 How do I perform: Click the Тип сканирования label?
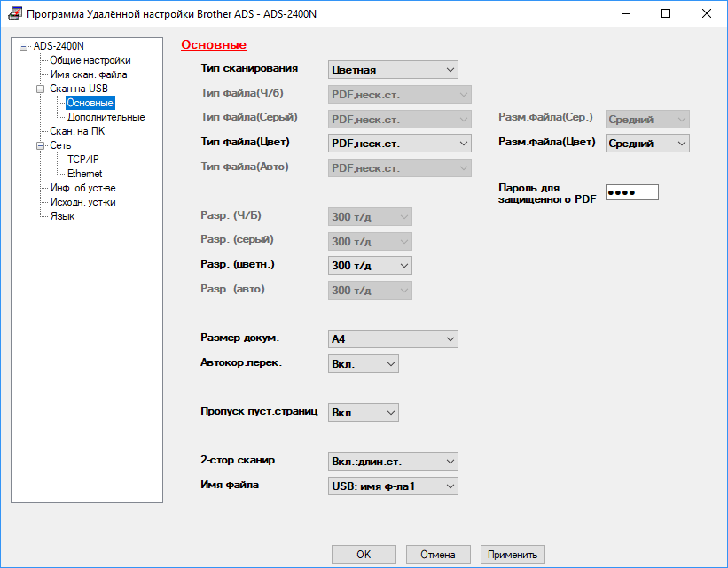(249, 68)
